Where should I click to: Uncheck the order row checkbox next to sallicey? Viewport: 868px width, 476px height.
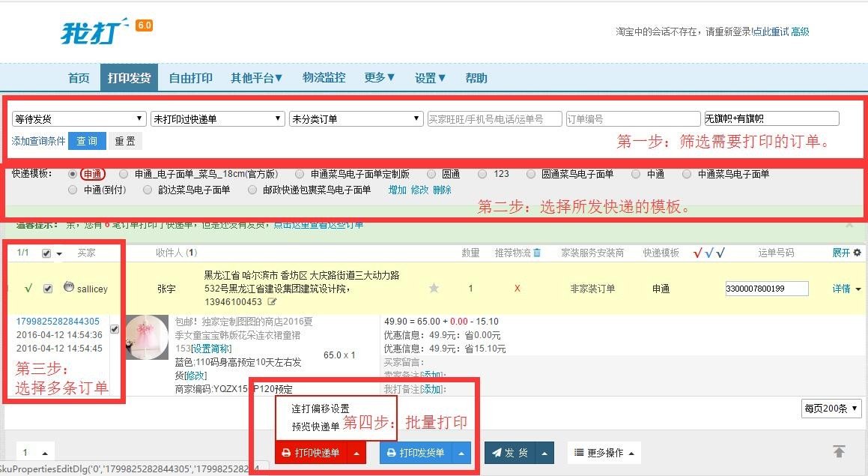[47, 288]
